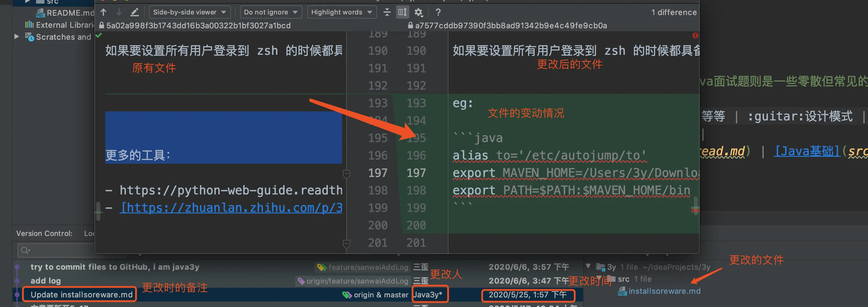Select commit 'Update installsoreware.md'
Viewport: 868px width, 307px height.
click(x=81, y=295)
